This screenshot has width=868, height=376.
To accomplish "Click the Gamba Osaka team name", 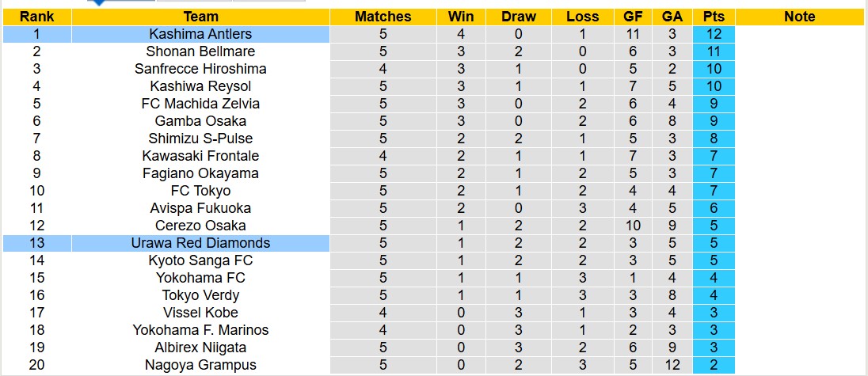I will click(x=200, y=121).
